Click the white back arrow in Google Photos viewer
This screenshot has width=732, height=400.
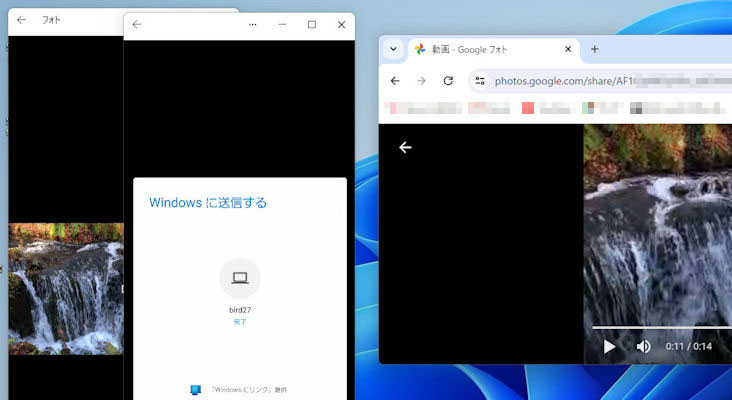[405, 147]
